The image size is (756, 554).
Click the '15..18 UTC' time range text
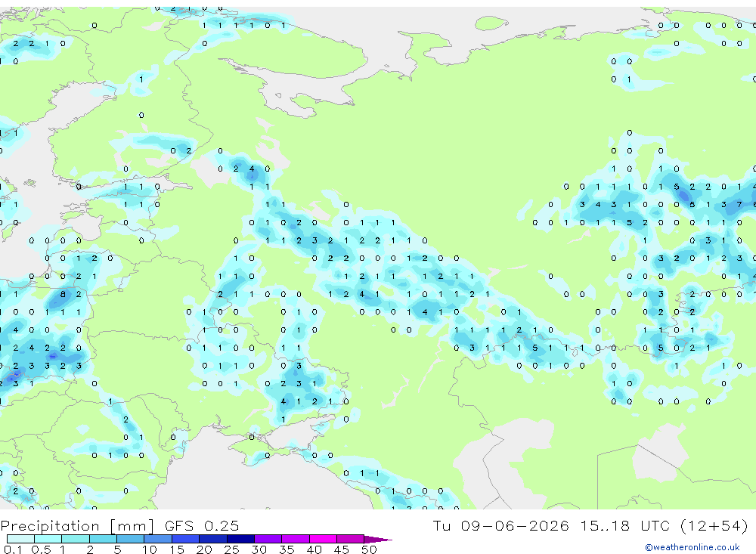627,525
